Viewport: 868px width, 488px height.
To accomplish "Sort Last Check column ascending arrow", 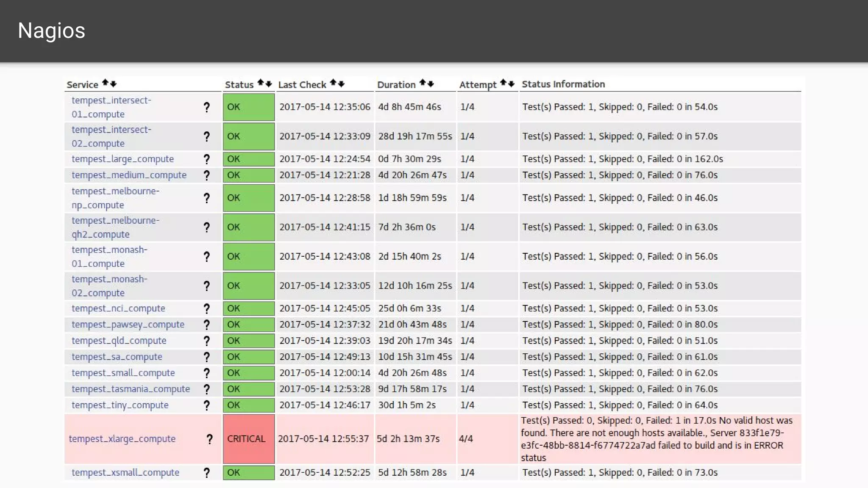I will (x=333, y=83).
